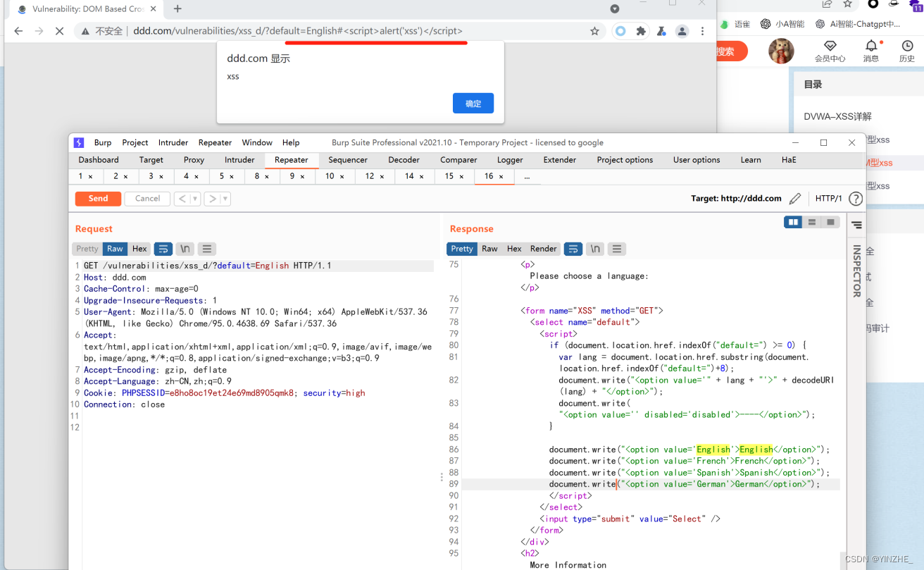Select Hex view in Request panel
This screenshot has height=570, width=924.
[x=139, y=249]
